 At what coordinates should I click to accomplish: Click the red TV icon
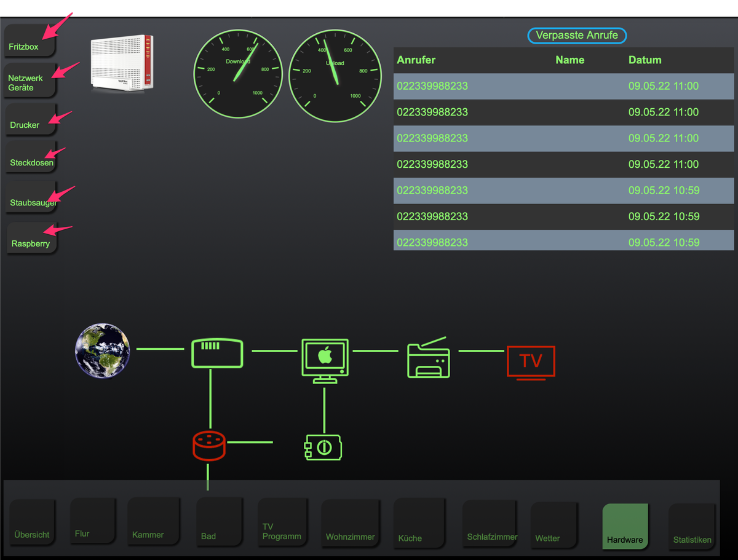coord(531,363)
